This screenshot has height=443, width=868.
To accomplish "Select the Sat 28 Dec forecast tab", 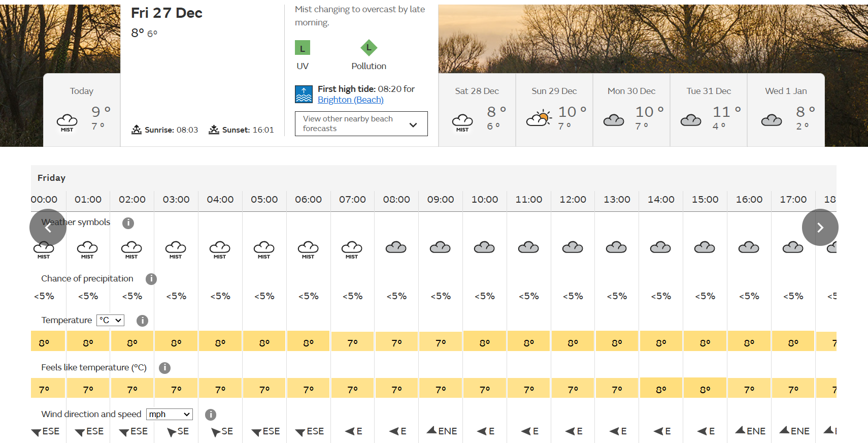I will (x=477, y=110).
